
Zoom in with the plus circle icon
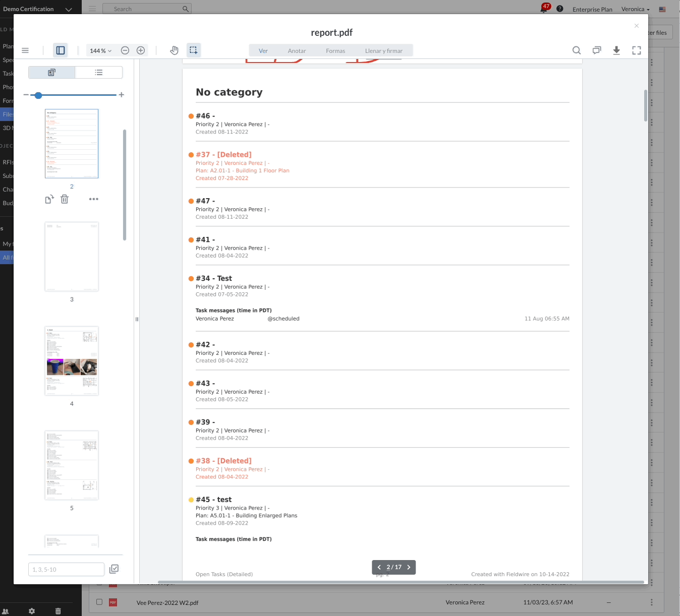[141, 50]
